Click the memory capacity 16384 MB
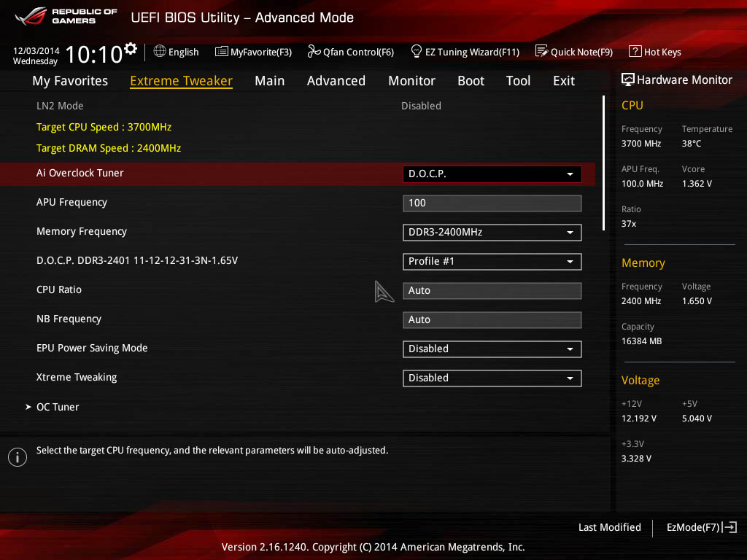The height and width of the screenshot is (560, 747). tap(641, 341)
